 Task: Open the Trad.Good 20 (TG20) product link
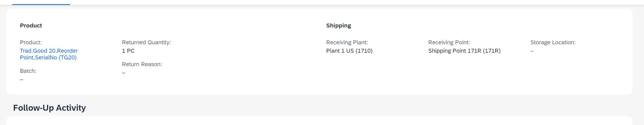pyautogui.click(x=48, y=54)
